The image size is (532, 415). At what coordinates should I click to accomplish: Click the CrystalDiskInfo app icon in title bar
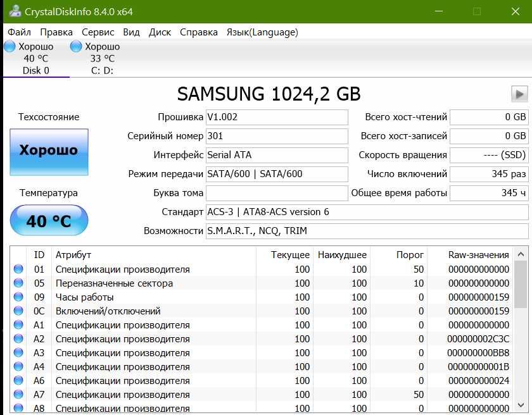(15, 11)
